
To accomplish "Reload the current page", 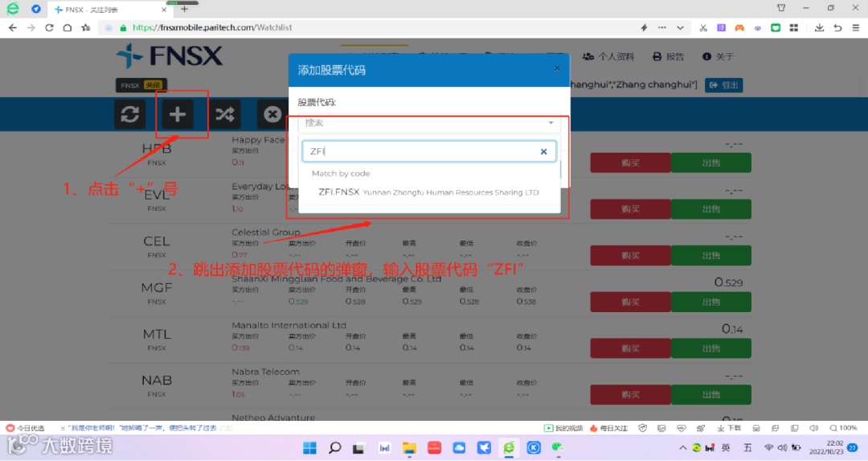I will coord(49,27).
